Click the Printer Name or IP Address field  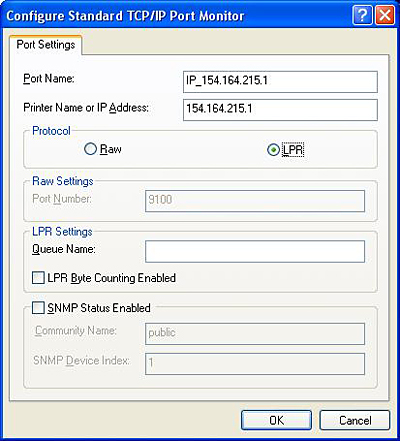click(280, 110)
